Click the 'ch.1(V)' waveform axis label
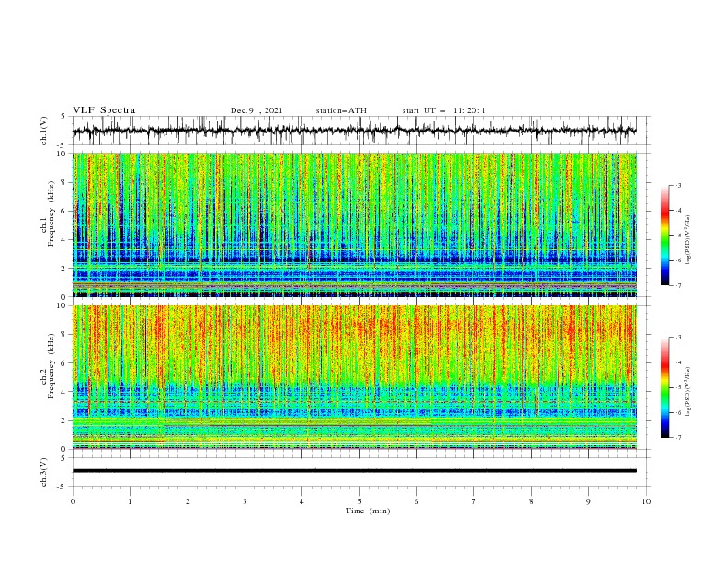 (44, 131)
